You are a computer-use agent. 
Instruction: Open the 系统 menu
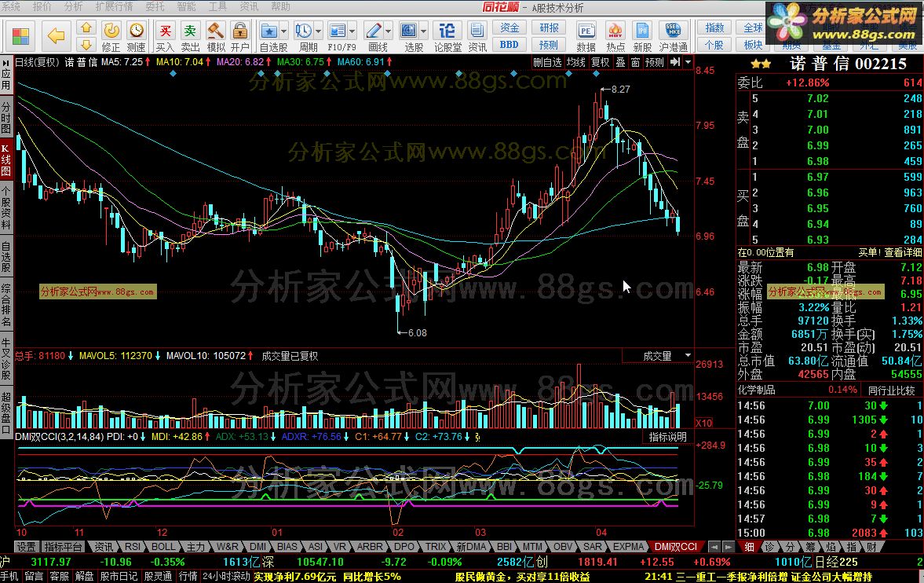[x=10, y=6]
